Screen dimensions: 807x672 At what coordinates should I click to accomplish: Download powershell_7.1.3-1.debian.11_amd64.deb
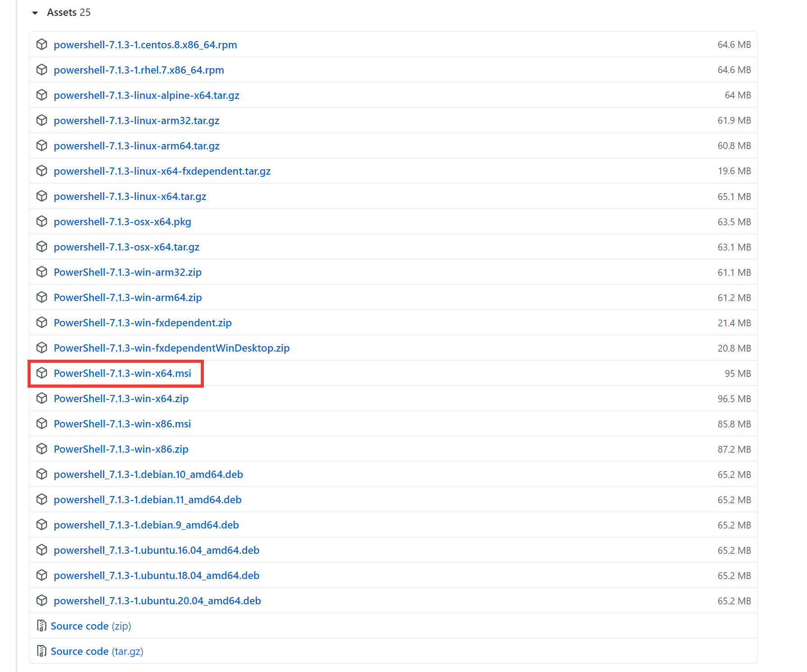coord(148,500)
